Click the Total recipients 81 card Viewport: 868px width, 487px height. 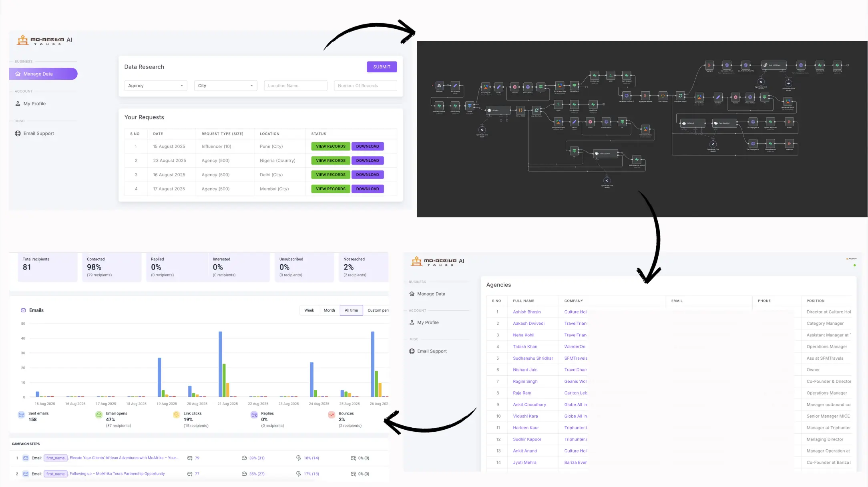[x=48, y=267]
